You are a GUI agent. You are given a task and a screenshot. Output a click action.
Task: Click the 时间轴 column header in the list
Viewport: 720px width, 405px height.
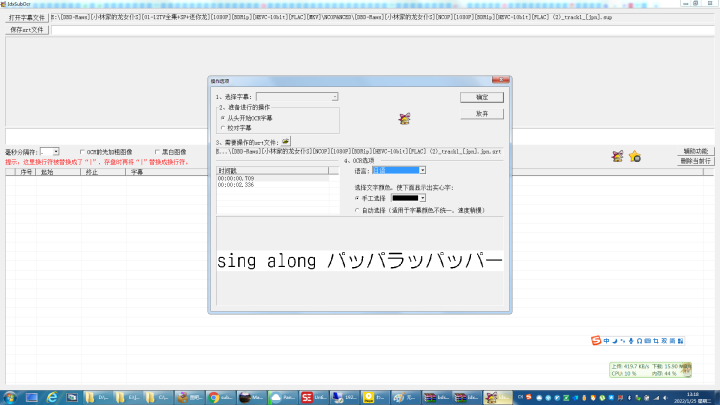click(x=273, y=170)
